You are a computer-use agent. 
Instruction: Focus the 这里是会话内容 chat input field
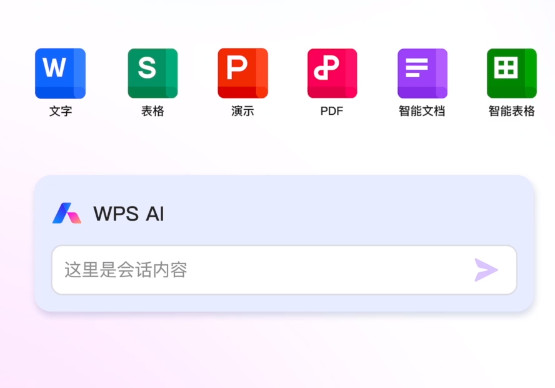[284, 270]
